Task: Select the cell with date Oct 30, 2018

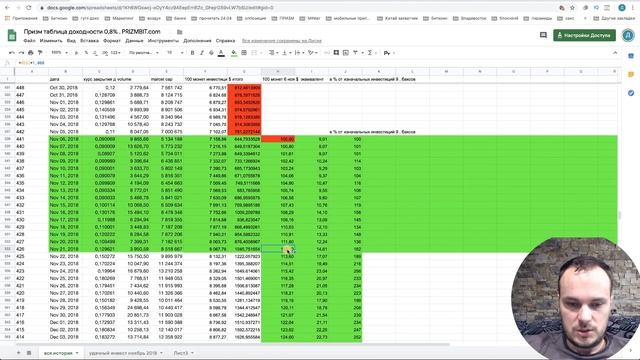Action: (x=65, y=88)
